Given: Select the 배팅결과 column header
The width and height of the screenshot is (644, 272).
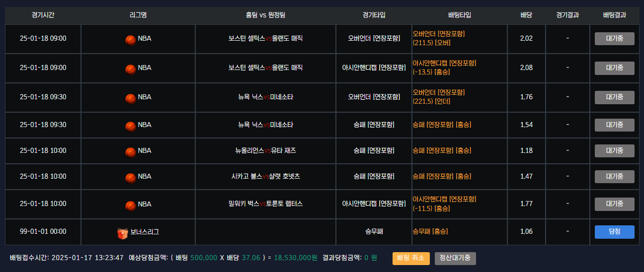Looking at the screenshot, I should [615, 15].
